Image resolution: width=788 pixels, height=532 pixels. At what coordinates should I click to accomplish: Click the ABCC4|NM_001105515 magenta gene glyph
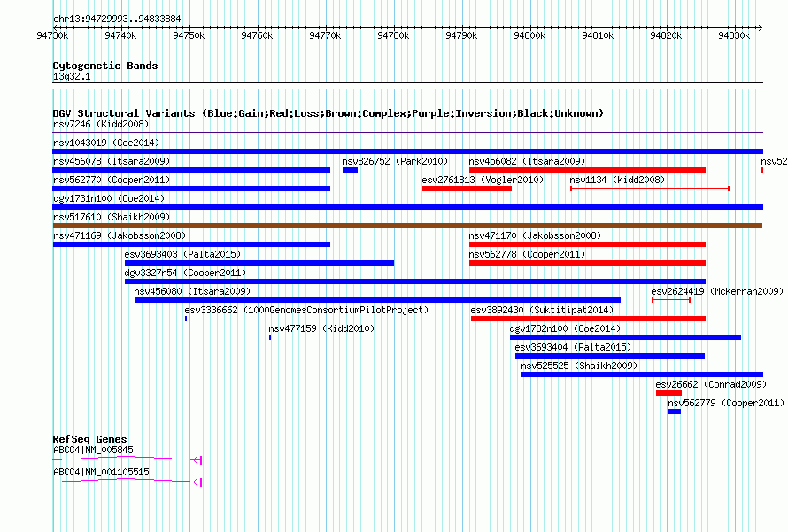tap(127, 482)
